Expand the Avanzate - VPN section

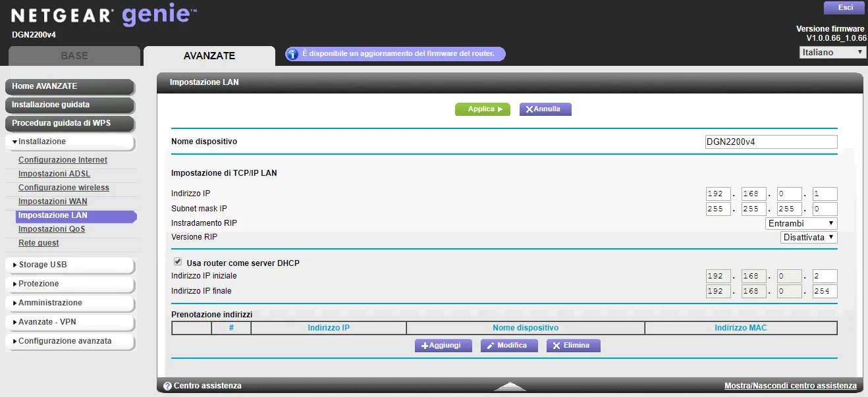[70, 322]
